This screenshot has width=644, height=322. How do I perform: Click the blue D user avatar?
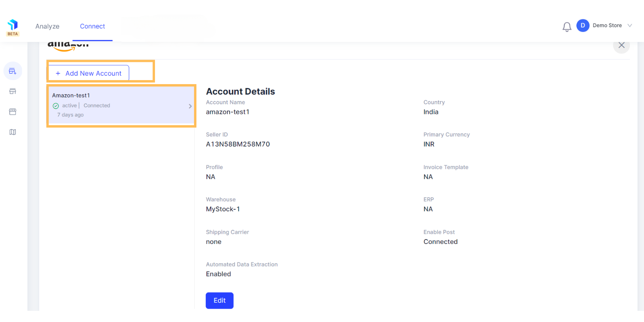click(582, 25)
